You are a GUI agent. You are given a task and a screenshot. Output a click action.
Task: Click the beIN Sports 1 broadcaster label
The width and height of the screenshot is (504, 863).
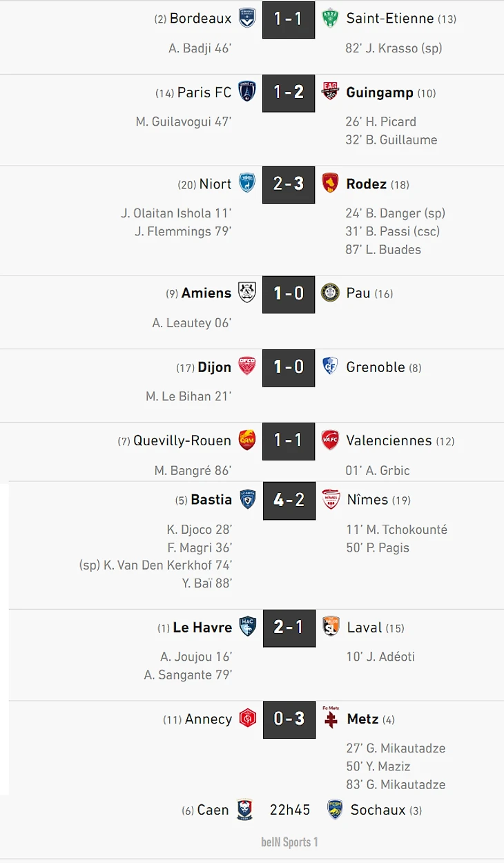click(x=289, y=842)
